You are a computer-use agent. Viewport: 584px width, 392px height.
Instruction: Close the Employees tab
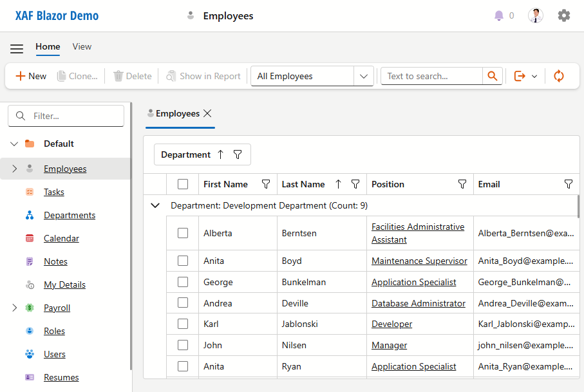click(207, 113)
